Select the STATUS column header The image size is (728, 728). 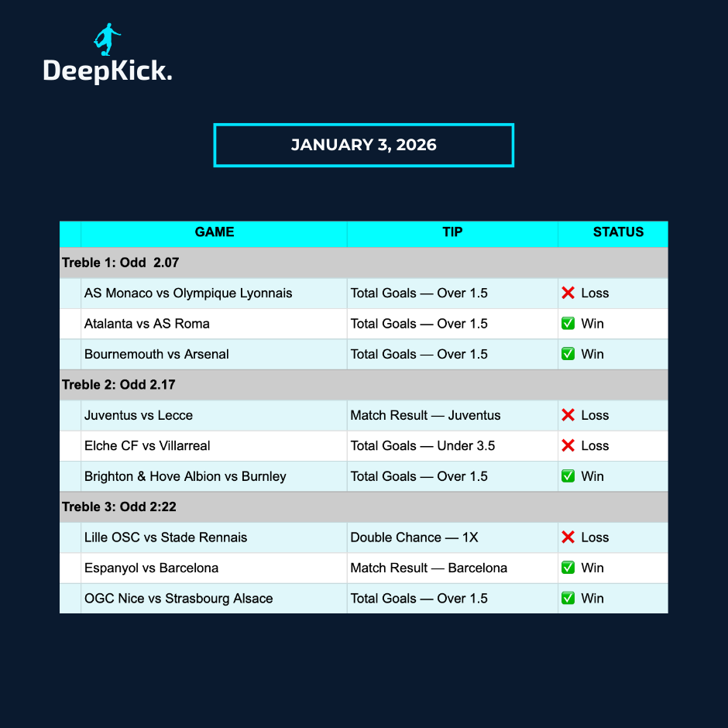click(618, 232)
